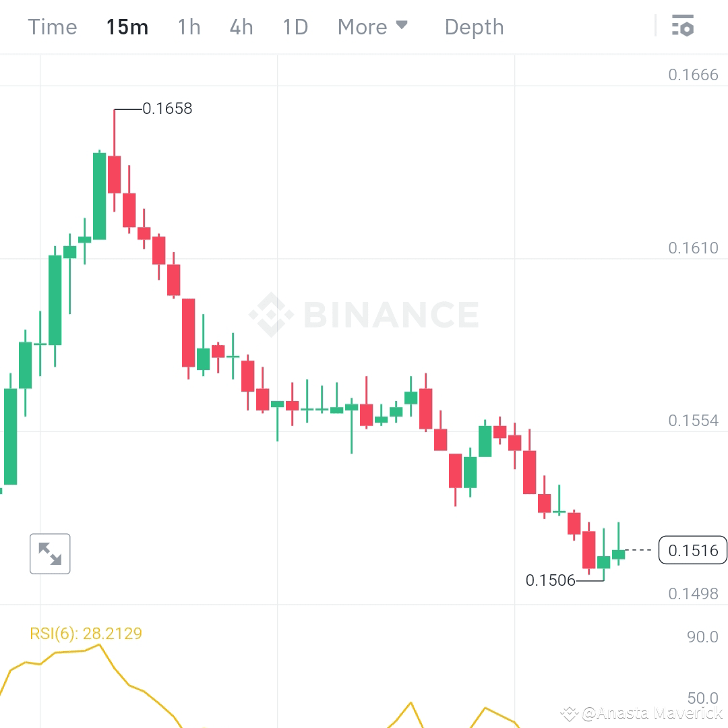The image size is (728, 728).
Task: Click the fullscreen expand chart icon
Action: click(x=50, y=553)
